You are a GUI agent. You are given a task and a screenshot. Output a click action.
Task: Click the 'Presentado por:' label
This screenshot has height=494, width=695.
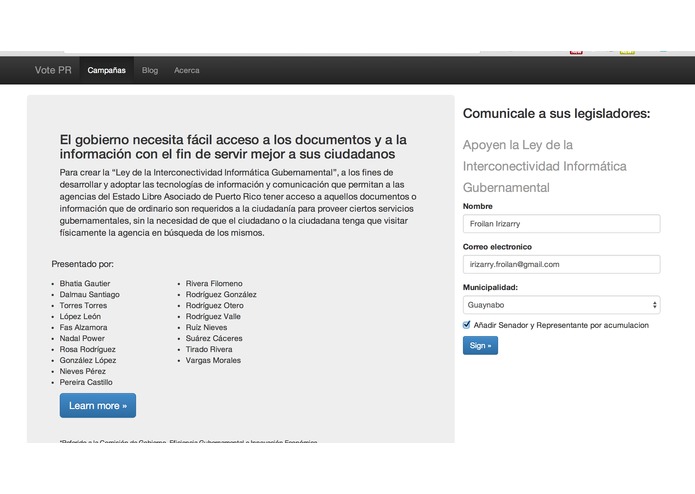click(x=82, y=264)
